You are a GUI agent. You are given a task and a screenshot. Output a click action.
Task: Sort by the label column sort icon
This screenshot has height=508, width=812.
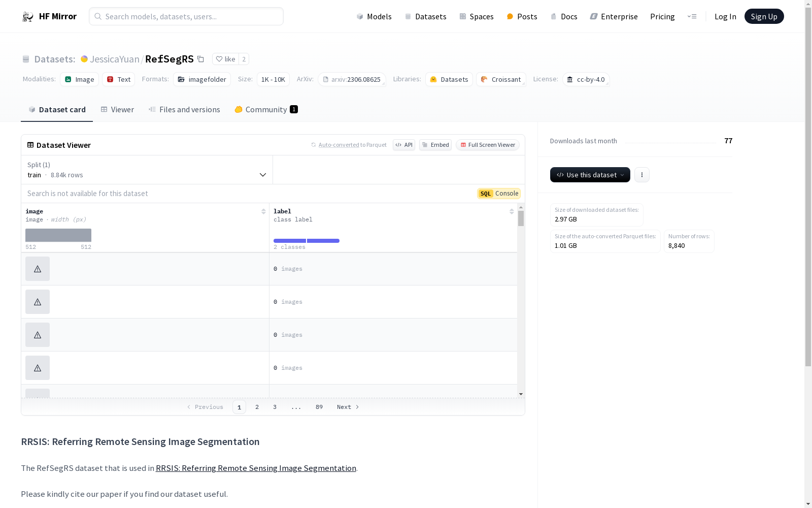click(512, 211)
